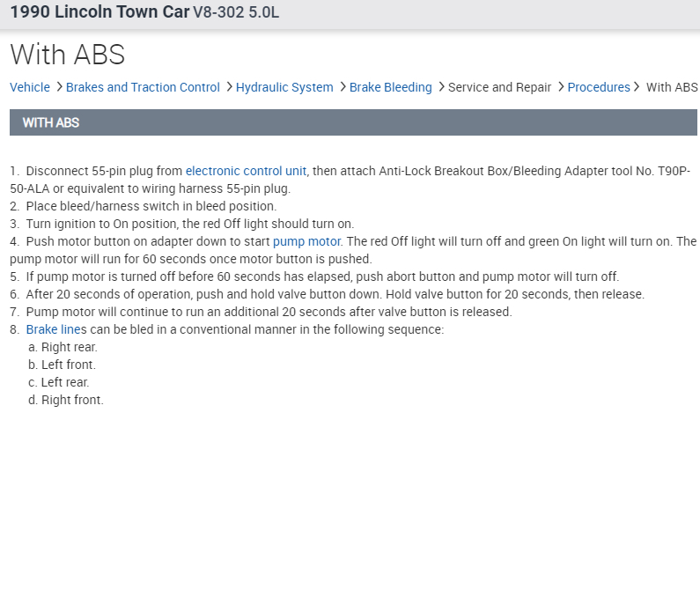The height and width of the screenshot is (612, 700).
Task: Click chevron before Service and Repair
Action: [441, 87]
